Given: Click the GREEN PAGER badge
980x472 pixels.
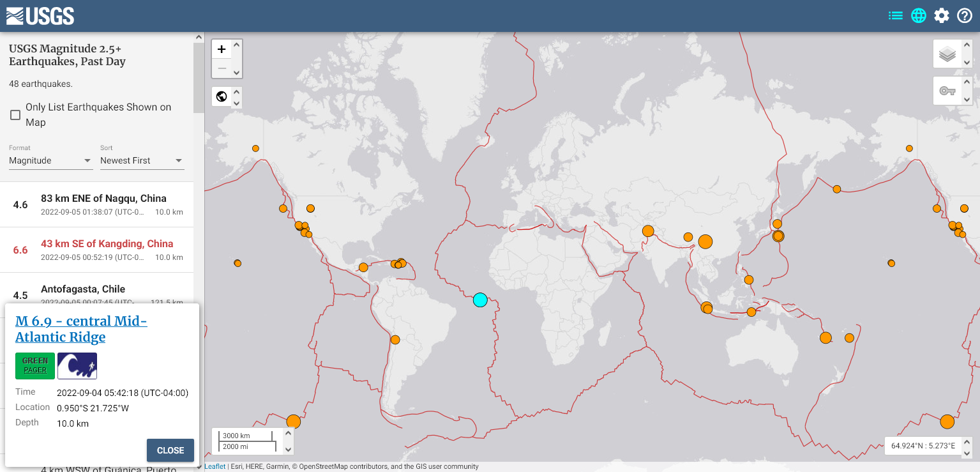Looking at the screenshot, I should 35,366.
